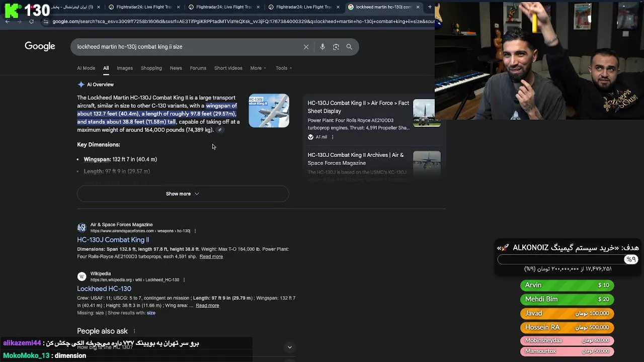Open AF.mil result options three-dot menu
Viewport: 644px width, 362px height.
tap(333, 137)
